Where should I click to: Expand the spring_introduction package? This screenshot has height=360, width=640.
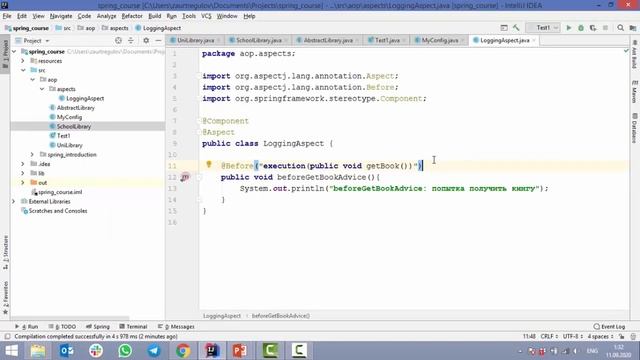coord(32,155)
